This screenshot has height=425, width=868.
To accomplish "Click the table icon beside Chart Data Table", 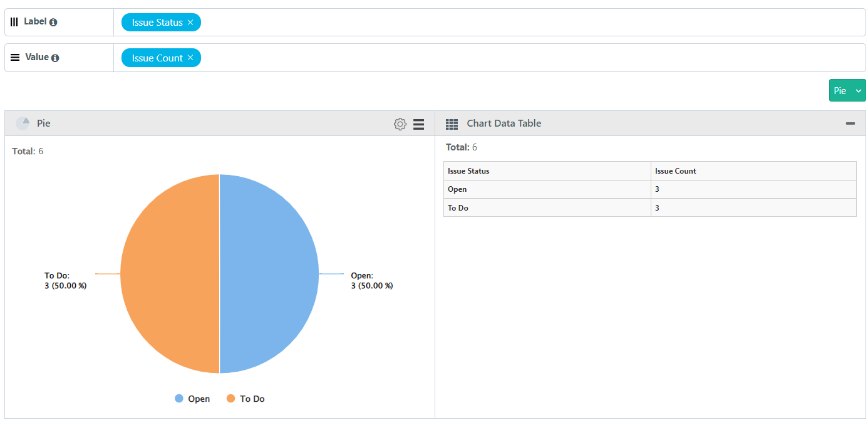I will pyautogui.click(x=452, y=123).
